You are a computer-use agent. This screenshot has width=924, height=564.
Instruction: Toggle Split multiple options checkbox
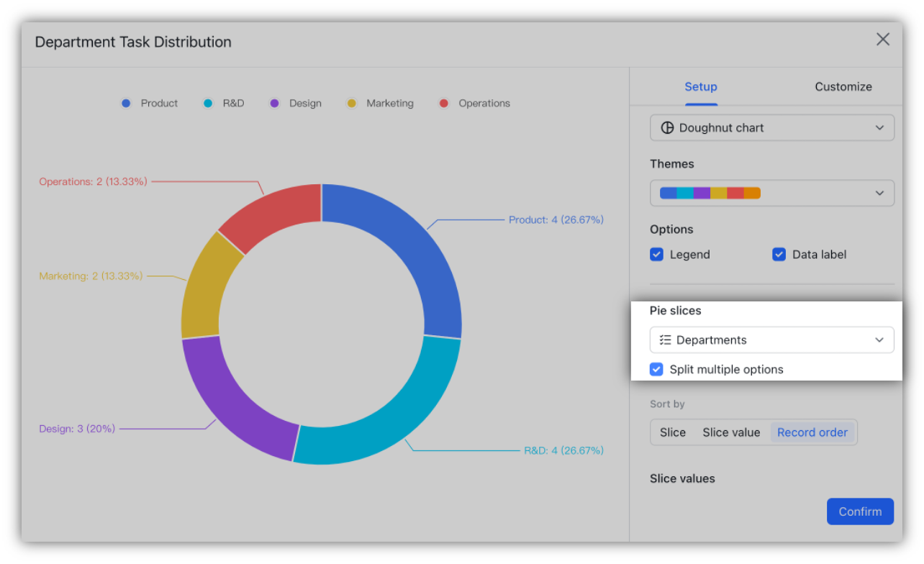tap(656, 370)
